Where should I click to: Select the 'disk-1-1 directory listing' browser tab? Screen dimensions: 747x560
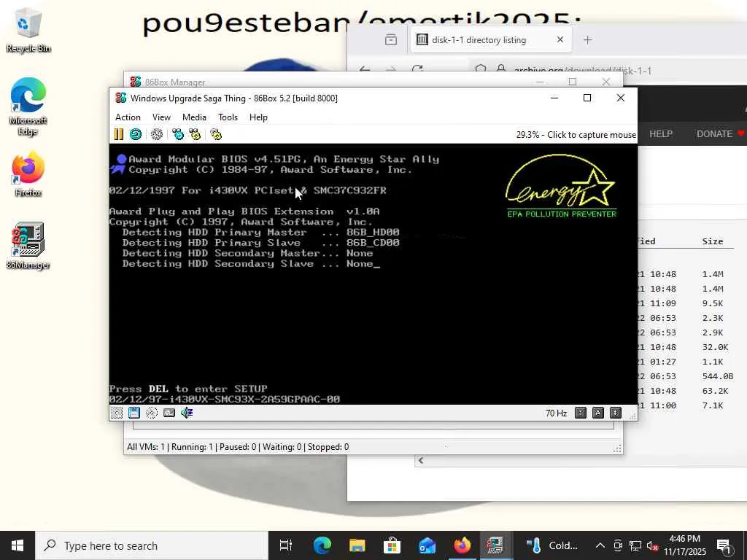click(x=491, y=40)
